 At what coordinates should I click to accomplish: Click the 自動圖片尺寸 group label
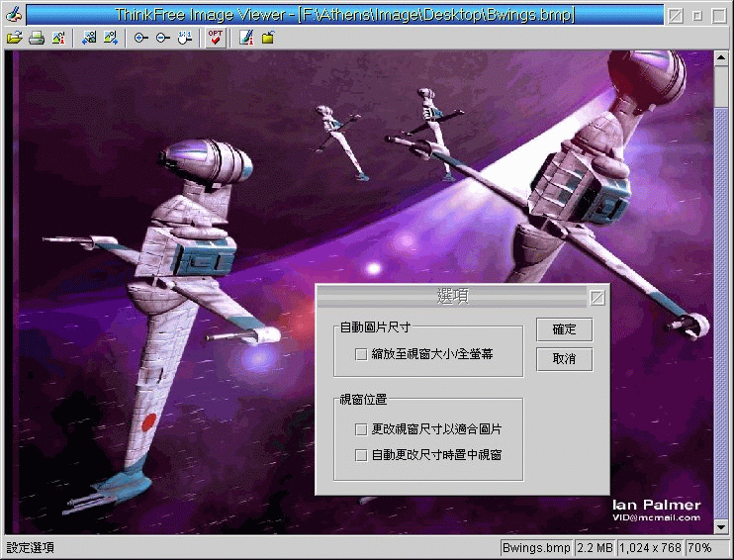coord(375,327)
